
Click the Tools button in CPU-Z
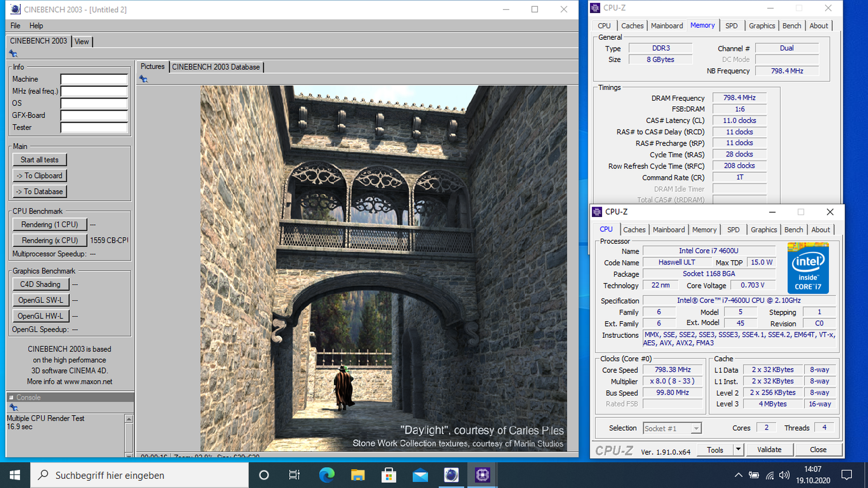715,450
